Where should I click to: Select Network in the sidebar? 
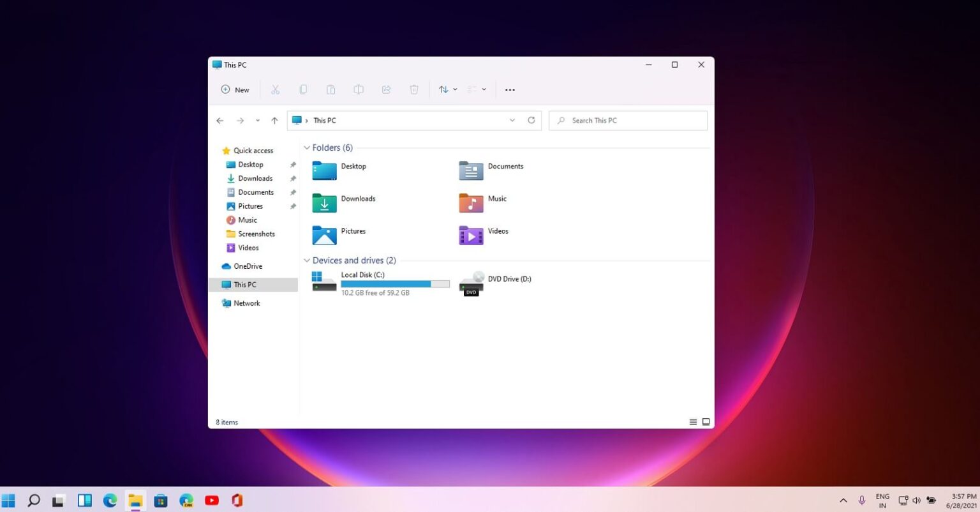(x=247, y=303)
